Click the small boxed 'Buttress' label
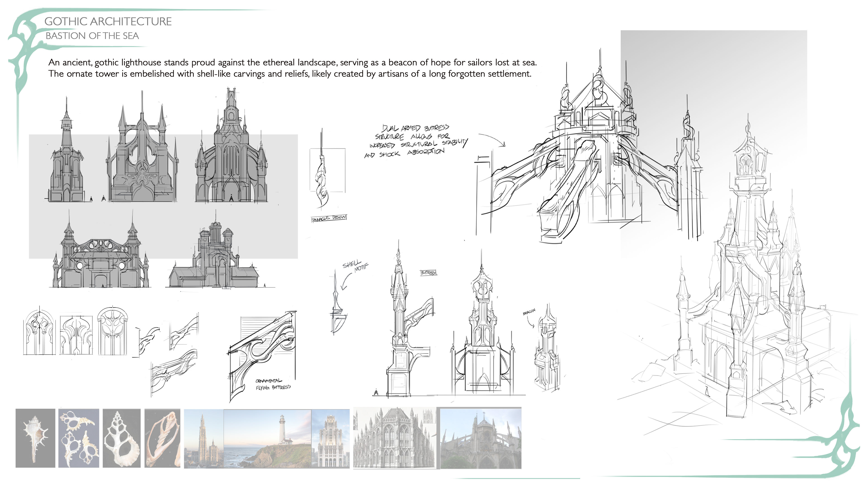 (428, 273)
